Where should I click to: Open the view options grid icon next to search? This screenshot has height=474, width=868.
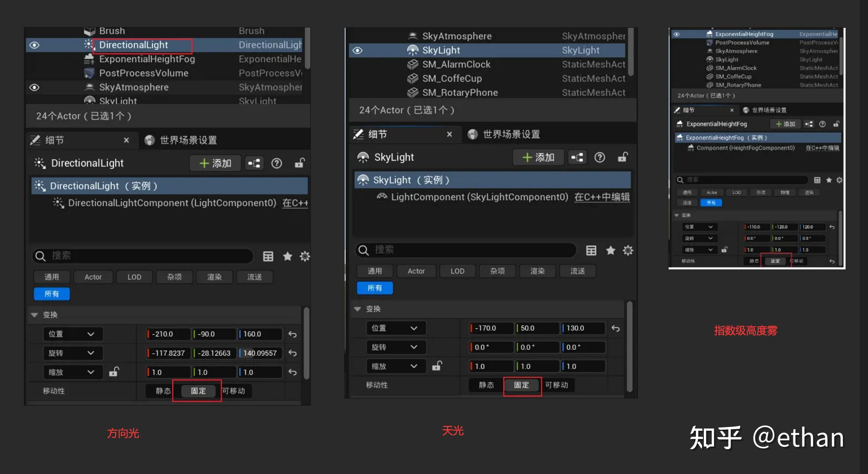point(268,256)
